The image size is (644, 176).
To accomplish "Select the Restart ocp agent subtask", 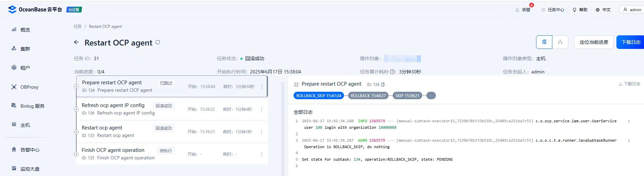I will point(172,131).
